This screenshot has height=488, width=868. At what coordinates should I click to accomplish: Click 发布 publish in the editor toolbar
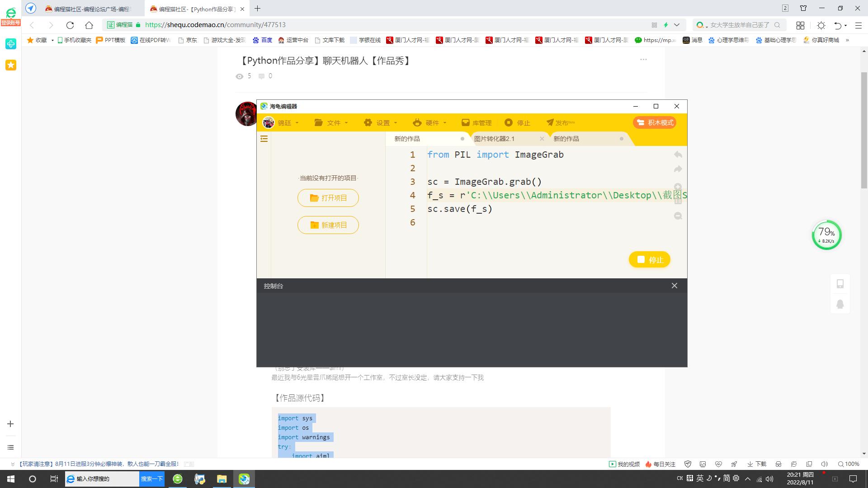pos(560,122)
